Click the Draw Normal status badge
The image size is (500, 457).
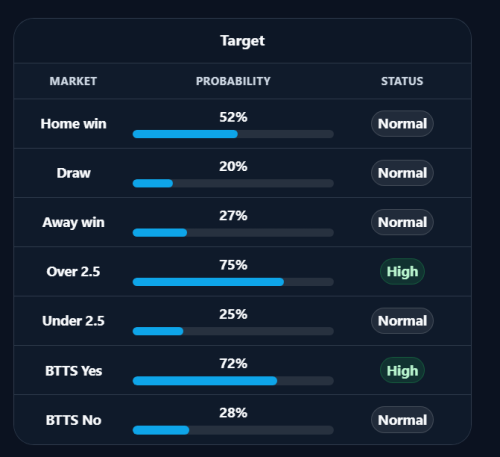point(402,173)
